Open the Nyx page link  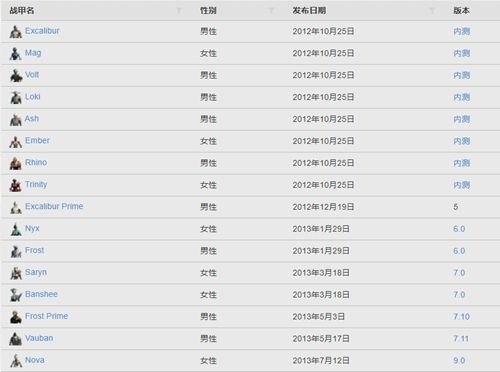click(x=32, y=228)
